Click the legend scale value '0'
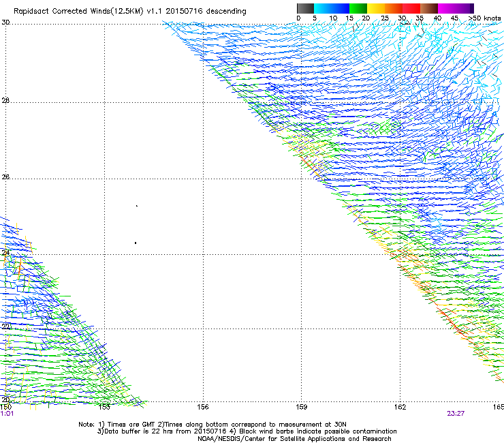Image resolution: width=504 pixels, height=443 pixels. coord(298,18)
